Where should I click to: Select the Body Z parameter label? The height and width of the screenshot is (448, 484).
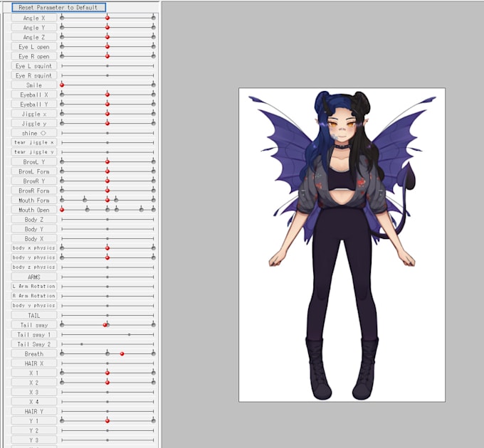coord(34,219)
